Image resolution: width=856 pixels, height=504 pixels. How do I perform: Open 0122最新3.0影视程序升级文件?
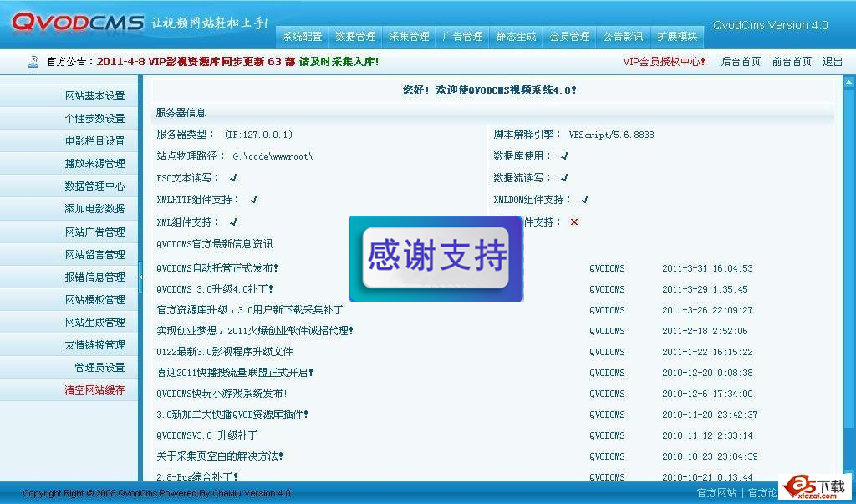(x=224, y=352)
